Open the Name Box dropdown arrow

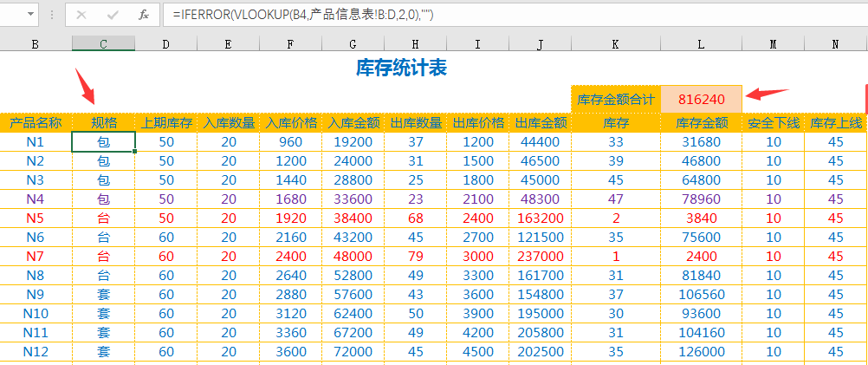[30, 15]
